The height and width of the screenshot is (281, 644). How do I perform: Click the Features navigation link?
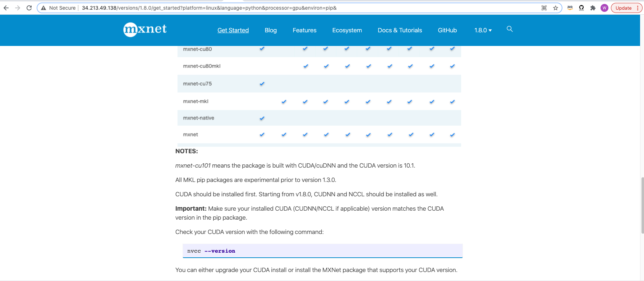pyautogui.click(x=304, y=31)
